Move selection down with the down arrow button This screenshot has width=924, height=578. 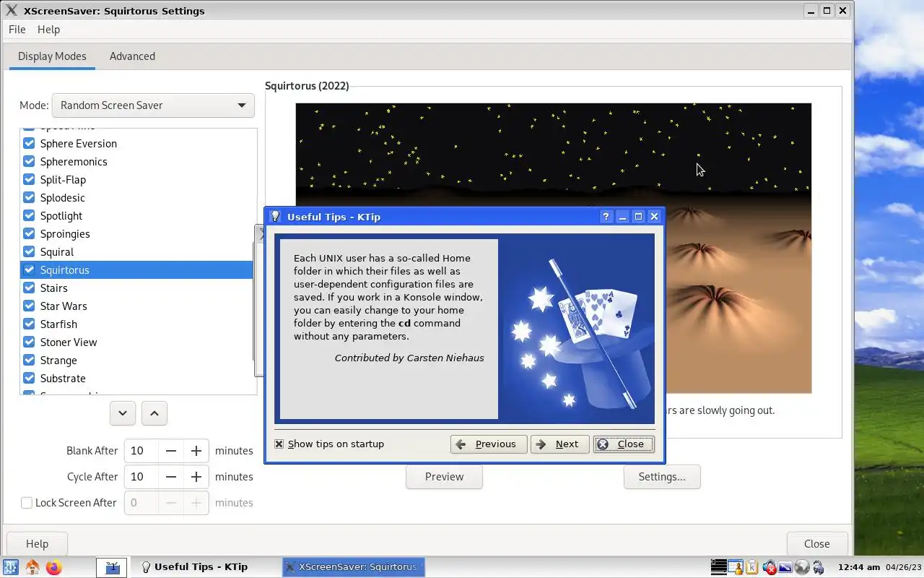pyautogui.click(x=123, y=413)
